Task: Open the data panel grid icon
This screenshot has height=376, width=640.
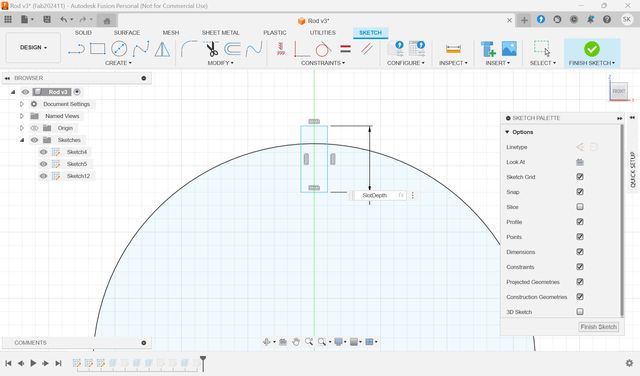Action: (8, 20)
